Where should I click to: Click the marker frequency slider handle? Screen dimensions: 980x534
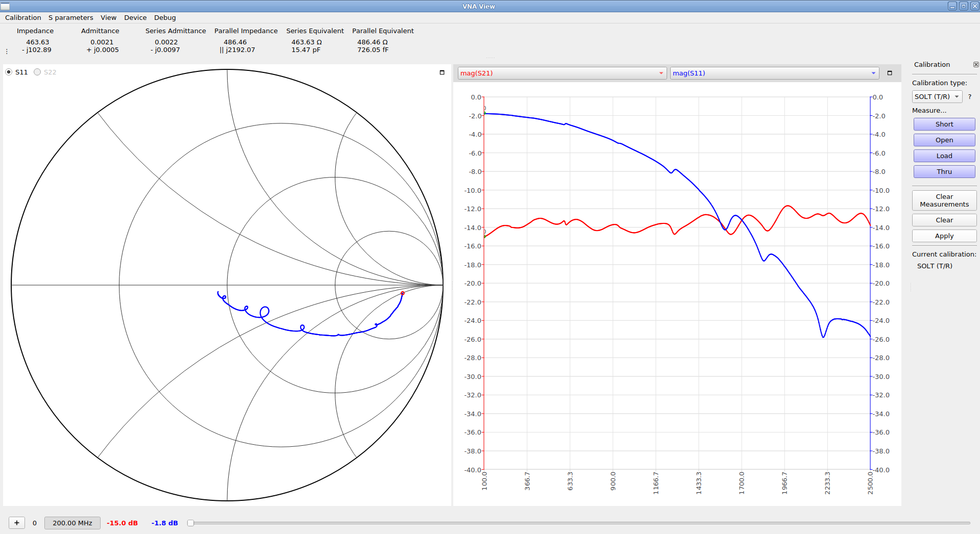(190, 523)
